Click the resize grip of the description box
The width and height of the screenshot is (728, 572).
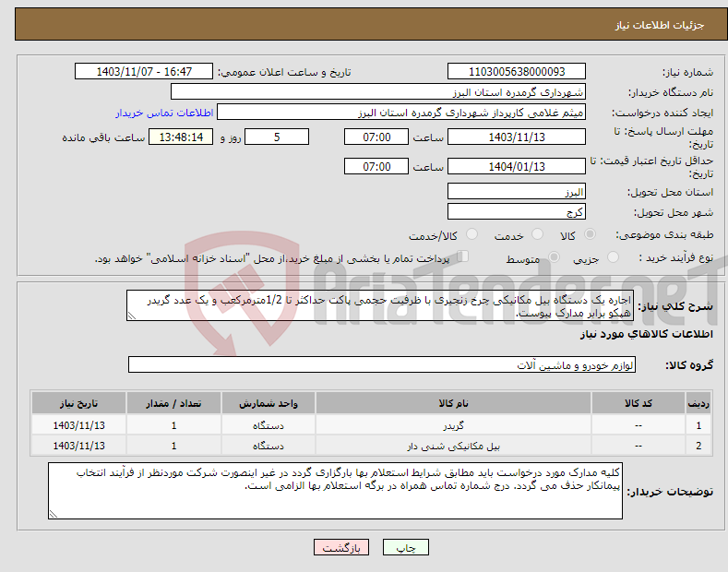(x=131, y=316)
